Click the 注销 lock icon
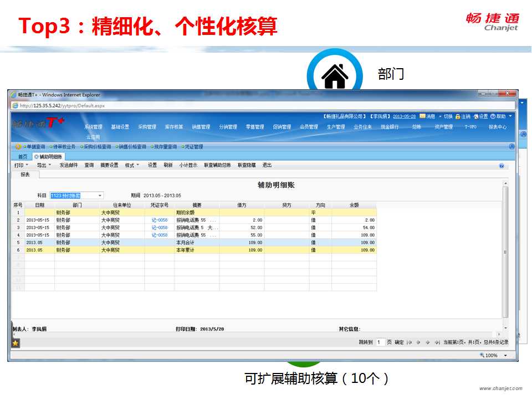532x399 pixels. pos(458,116)
